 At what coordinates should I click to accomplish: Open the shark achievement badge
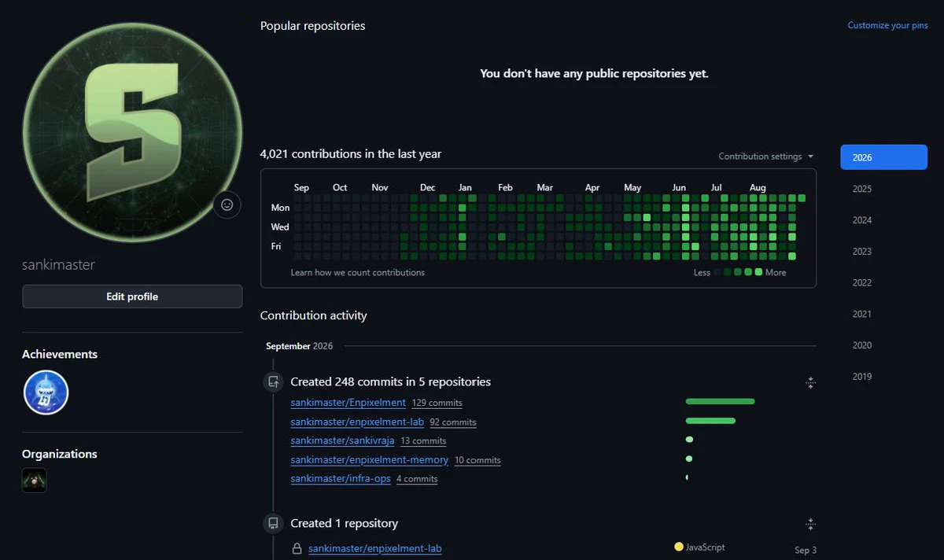[x=46, y=392]
